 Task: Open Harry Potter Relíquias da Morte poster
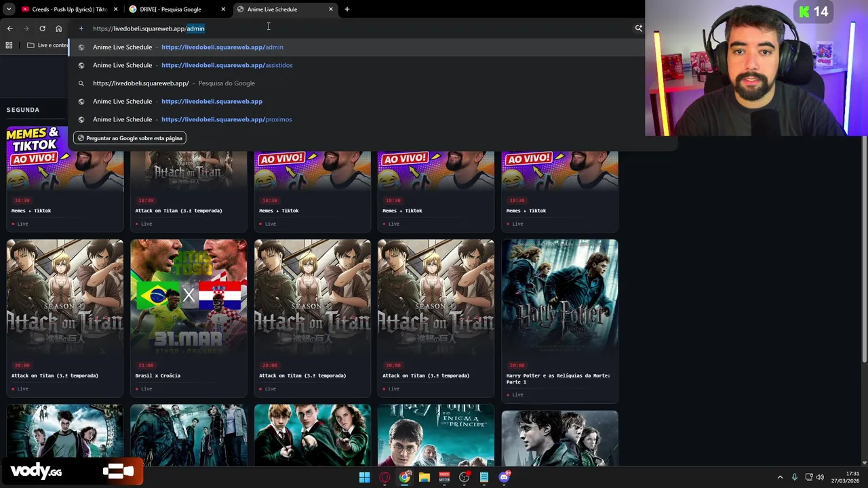559,297
